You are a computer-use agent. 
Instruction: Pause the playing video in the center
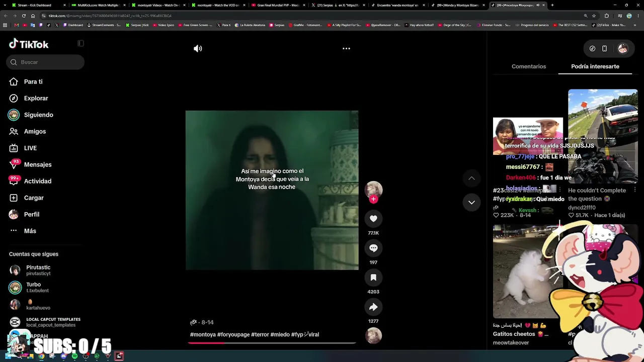[x=272, y=190]
